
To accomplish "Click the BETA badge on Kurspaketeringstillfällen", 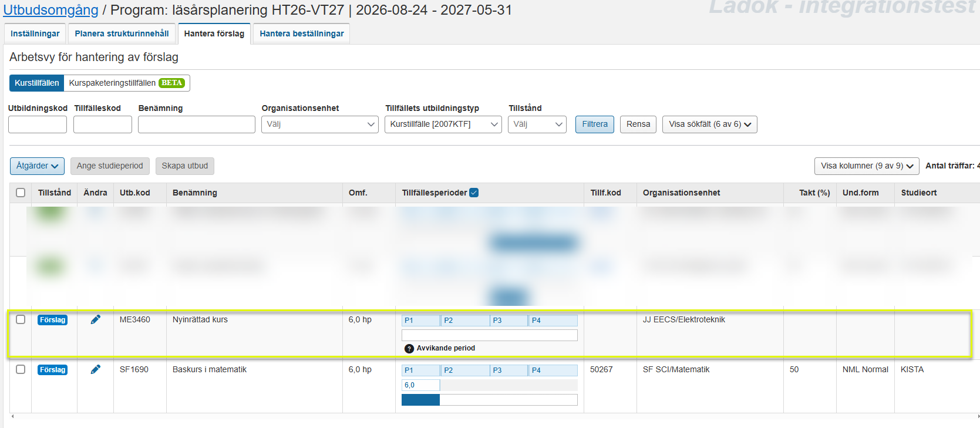I will pyautogui.click(x=171, y=83).
